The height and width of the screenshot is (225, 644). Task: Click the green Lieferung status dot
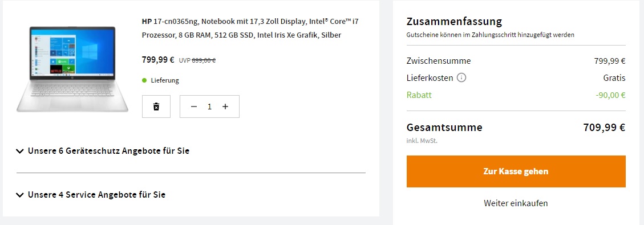144,80
